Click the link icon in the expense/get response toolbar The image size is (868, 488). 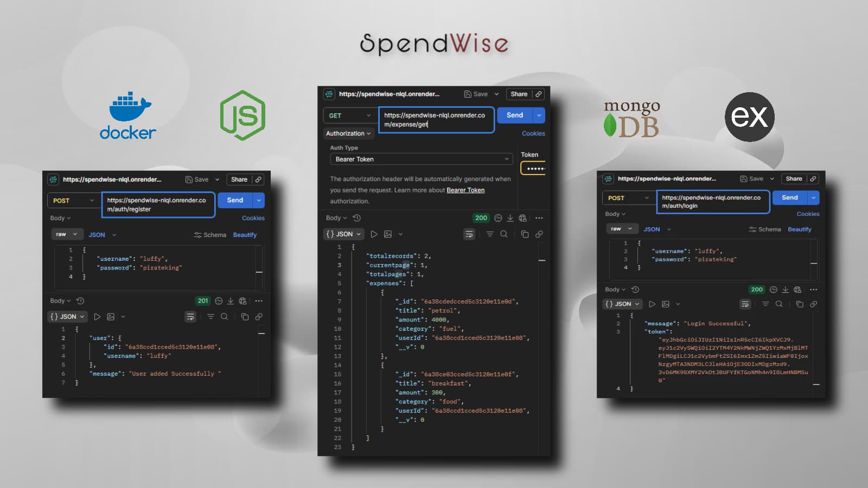[x=539, y=234]
